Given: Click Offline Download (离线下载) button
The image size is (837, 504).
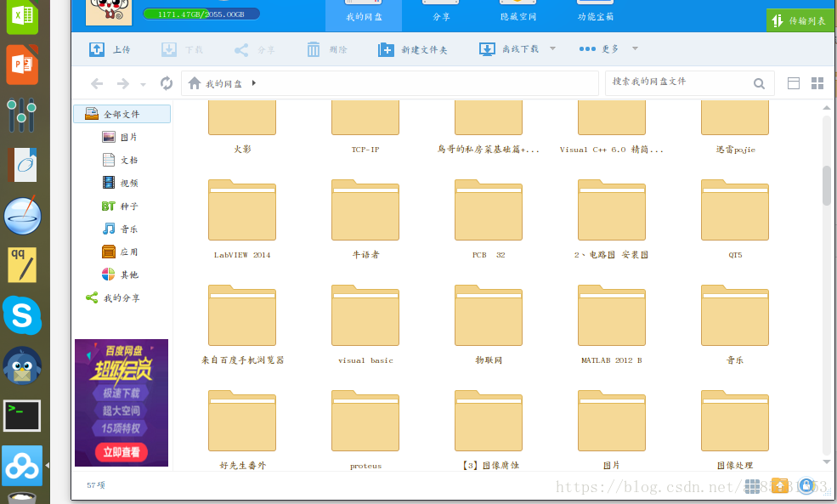Looking at the screenshot, I should pos(509,49).
